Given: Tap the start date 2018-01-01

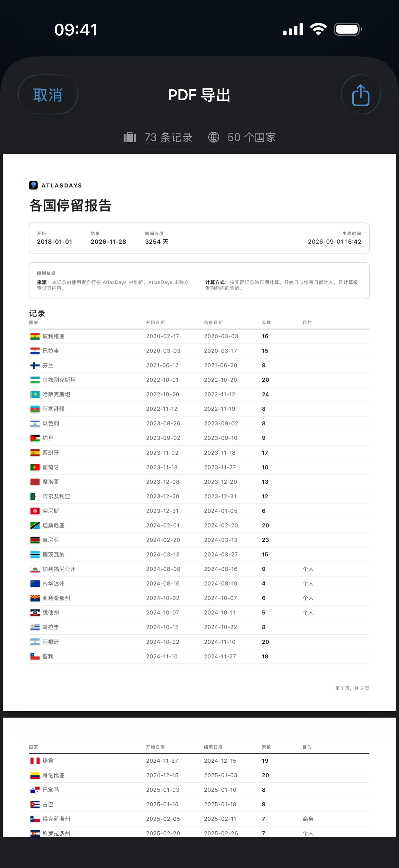Looking at the screenshot, I should pos(54,242).
